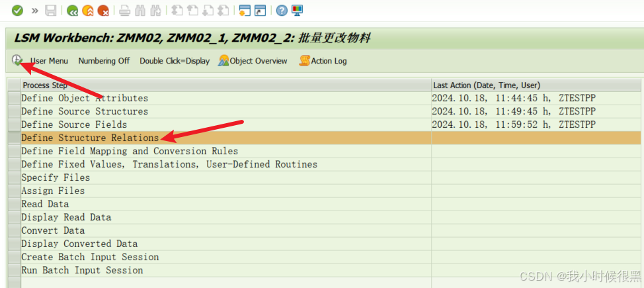Toggle the Double Click=Display button
This screenshot has height=288, width=644.
pos(175,61)
